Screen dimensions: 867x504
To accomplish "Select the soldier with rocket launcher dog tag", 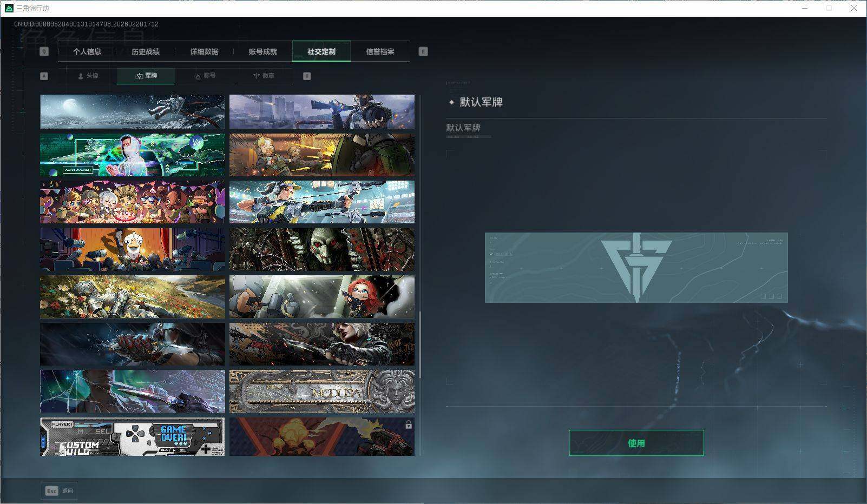I will pyautogui.click(x=322, y=112).
